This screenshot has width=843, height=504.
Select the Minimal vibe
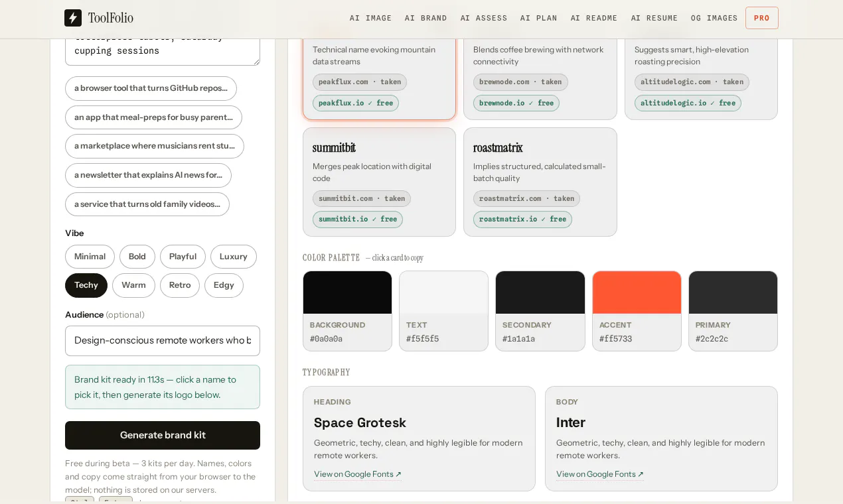(90, 257)
